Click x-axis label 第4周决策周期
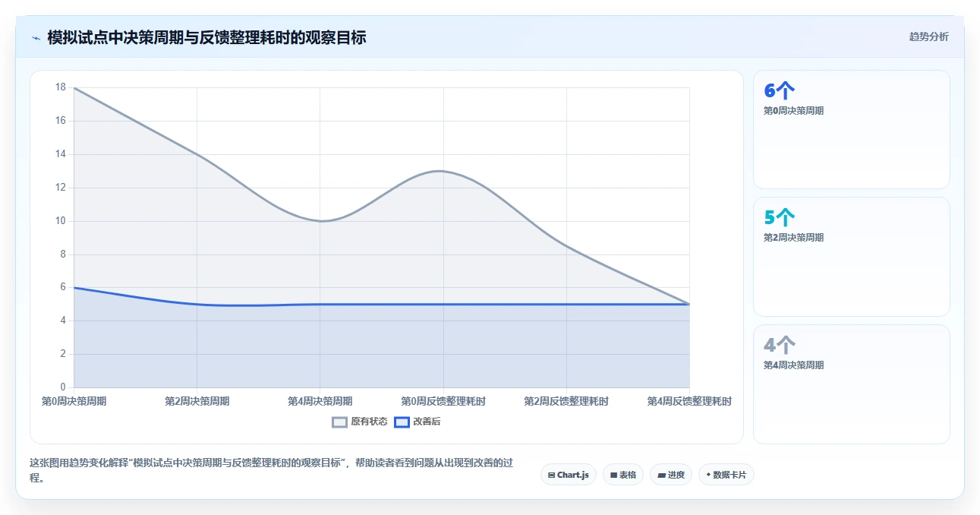This screenshot has width=980, height=515. [x=320, y=401]
